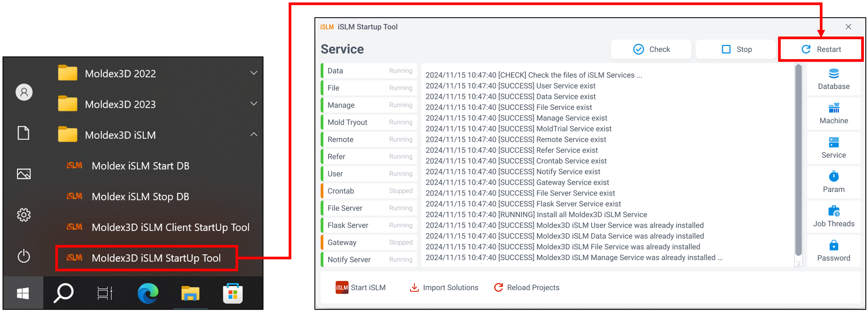This screenshot has height=312, width=868.
Task: Select Moldex iSLM Stop DB entry
Action: tap(140, 197)
